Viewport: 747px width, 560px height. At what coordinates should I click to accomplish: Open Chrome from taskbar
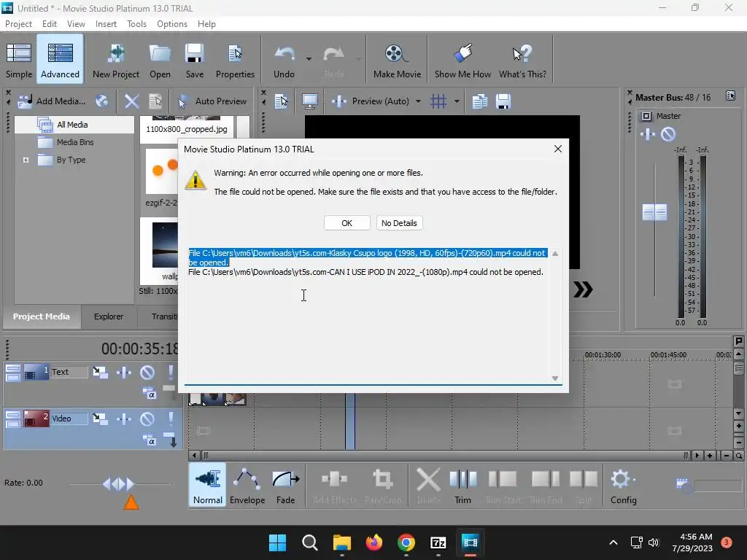pyautogui.click(x=406, y=542)
